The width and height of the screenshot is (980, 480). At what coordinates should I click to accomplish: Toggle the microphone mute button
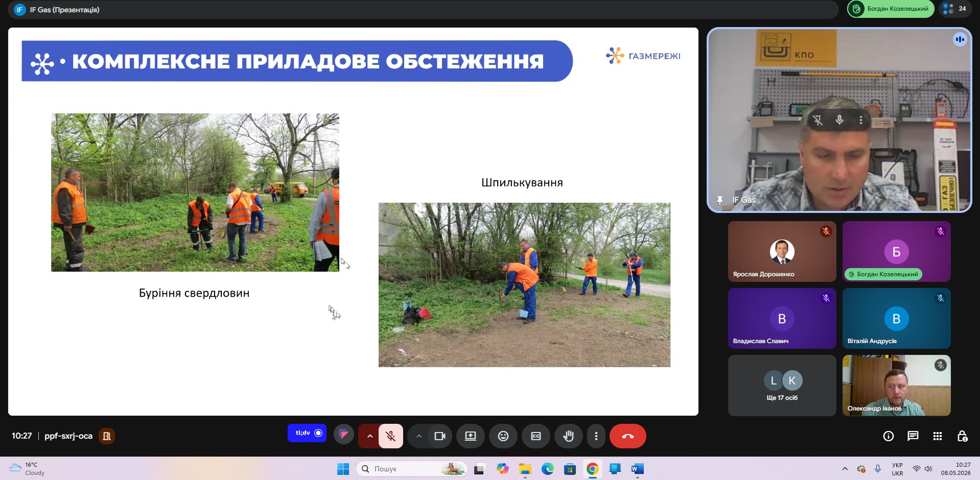pyautogui.click(x=391, y=436)
